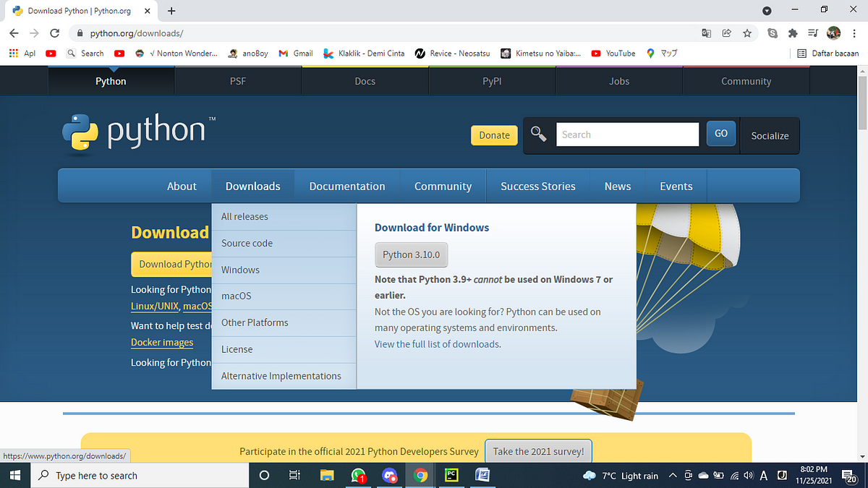Open View the full list of downloads link

click(x=438, y=344)
